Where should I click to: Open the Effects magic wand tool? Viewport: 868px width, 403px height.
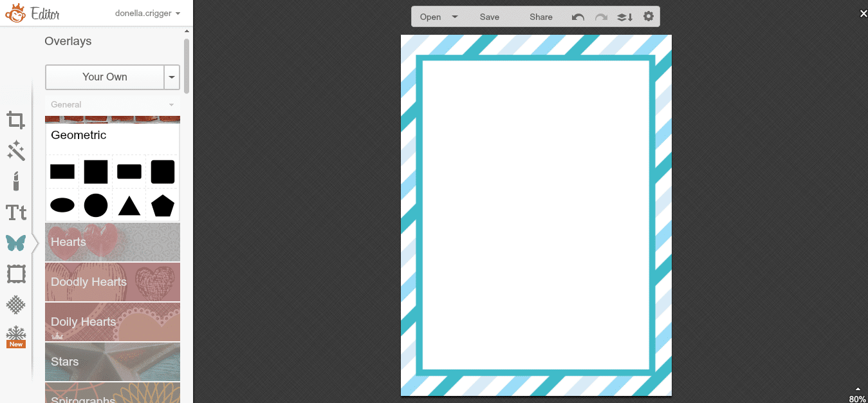click(16, 151)
